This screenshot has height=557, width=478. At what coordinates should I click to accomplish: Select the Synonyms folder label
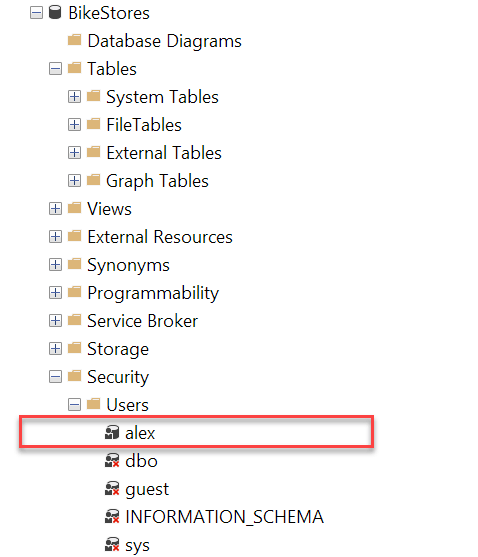[x=129, y=265]
